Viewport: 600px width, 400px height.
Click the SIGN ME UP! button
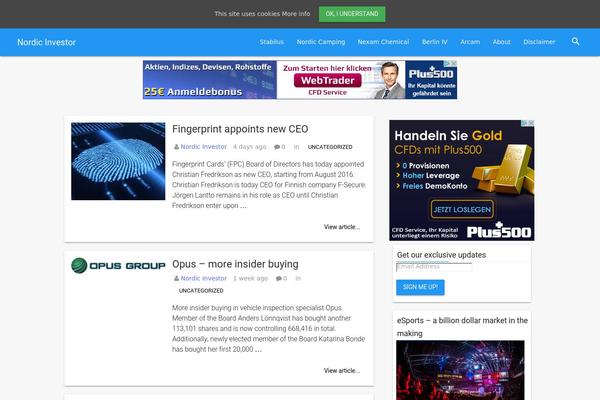[x=420, y=287]
